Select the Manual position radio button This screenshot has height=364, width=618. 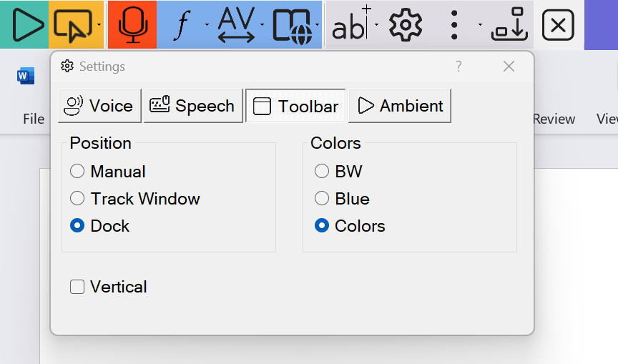click(77, 172)
